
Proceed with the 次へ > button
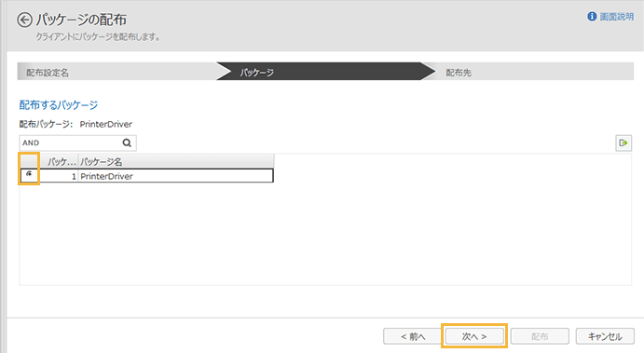coord(474,336)
